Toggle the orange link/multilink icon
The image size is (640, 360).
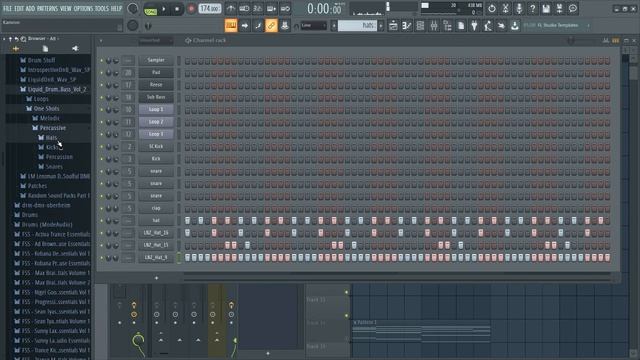pos(271,26)
